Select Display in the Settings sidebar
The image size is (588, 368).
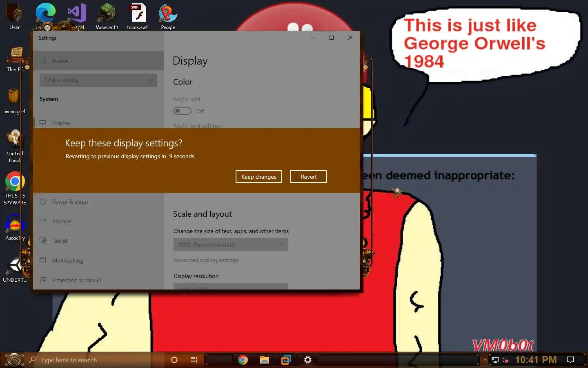coord(98,123)
